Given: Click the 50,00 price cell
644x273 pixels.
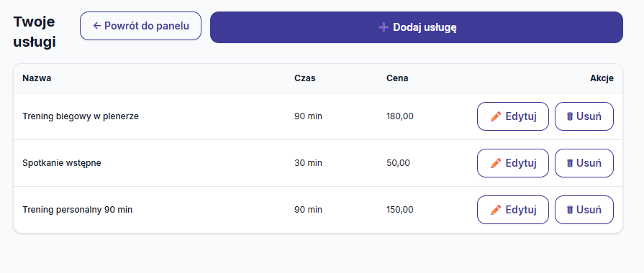Looking at the screenshot, I should [x=398, y=163].
